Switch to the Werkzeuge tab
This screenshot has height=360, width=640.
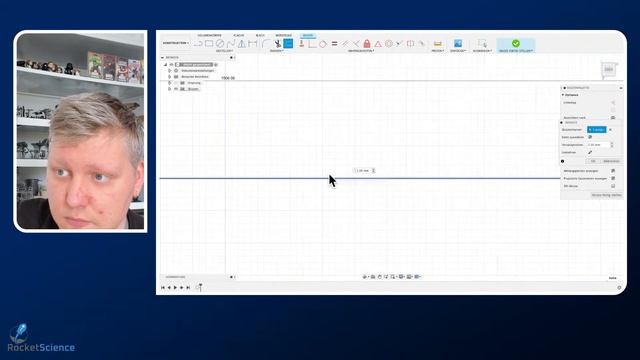coord(284,36)
